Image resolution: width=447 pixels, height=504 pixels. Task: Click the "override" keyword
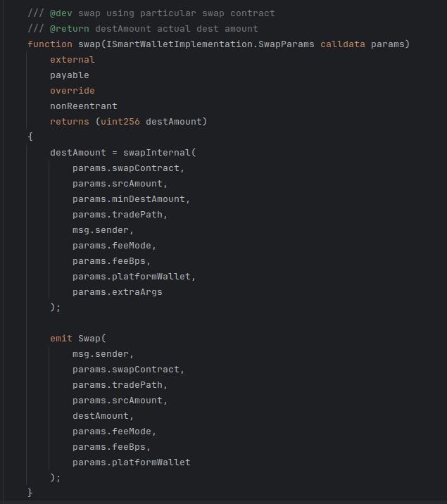point(72,90)
